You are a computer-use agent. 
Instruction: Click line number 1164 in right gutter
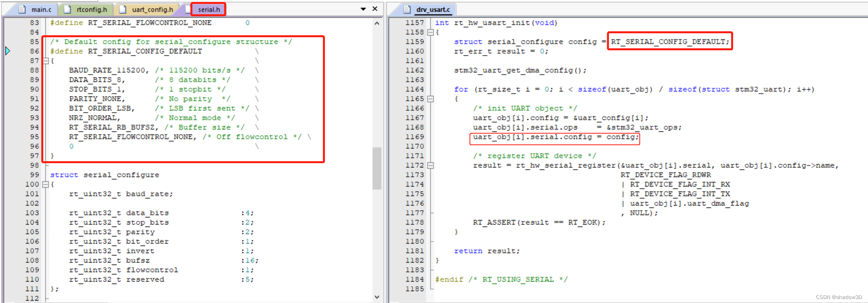coord(415,89)
